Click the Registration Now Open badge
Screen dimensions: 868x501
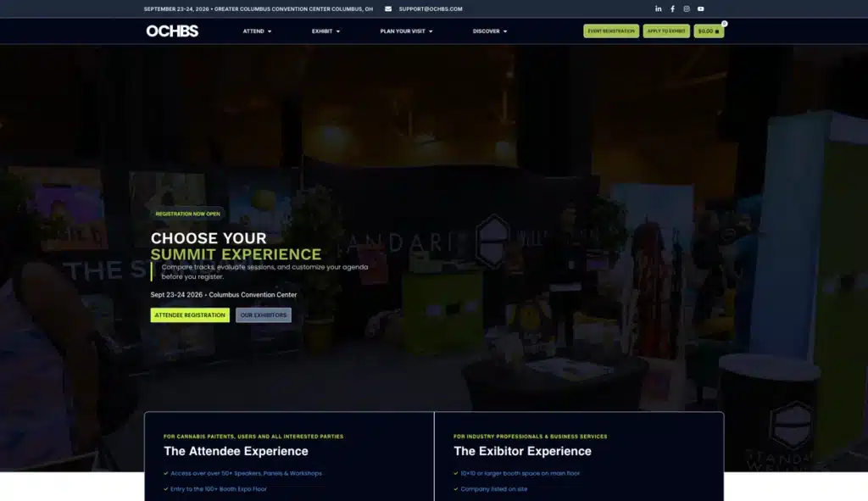point(187,214)
